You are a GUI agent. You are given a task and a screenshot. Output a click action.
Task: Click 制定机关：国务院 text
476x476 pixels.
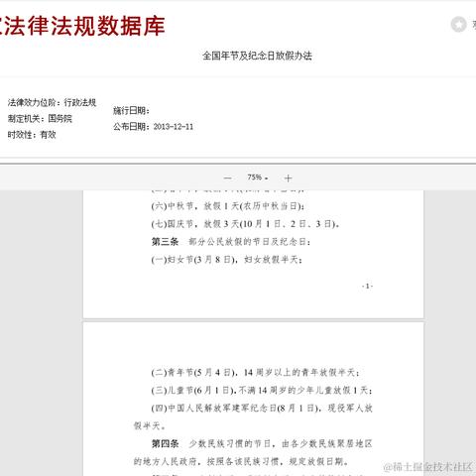[x=40, y=118]
